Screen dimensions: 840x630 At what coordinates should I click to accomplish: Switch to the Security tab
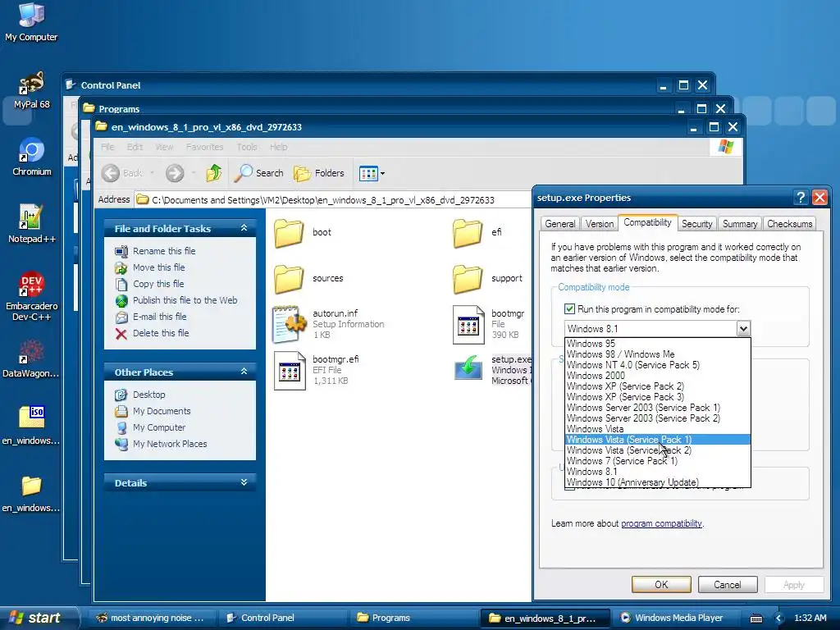click(x=696, y=224)
